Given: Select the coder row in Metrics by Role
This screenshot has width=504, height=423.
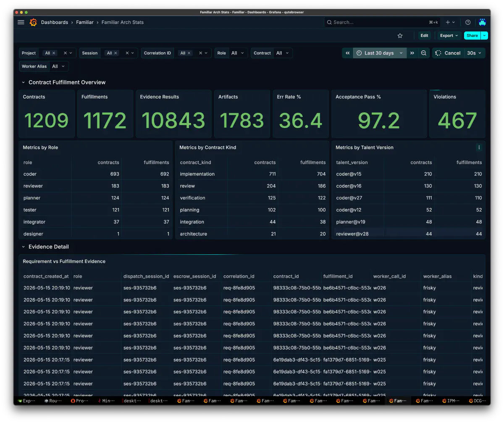Looking at the screenshot, I should coord(96,174).
